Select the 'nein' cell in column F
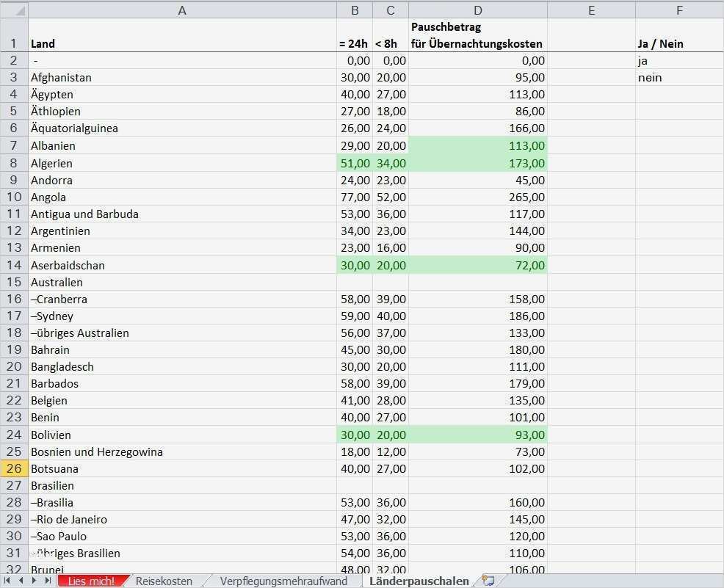This screenshot has width=724, height=588. tap(680, 78)
